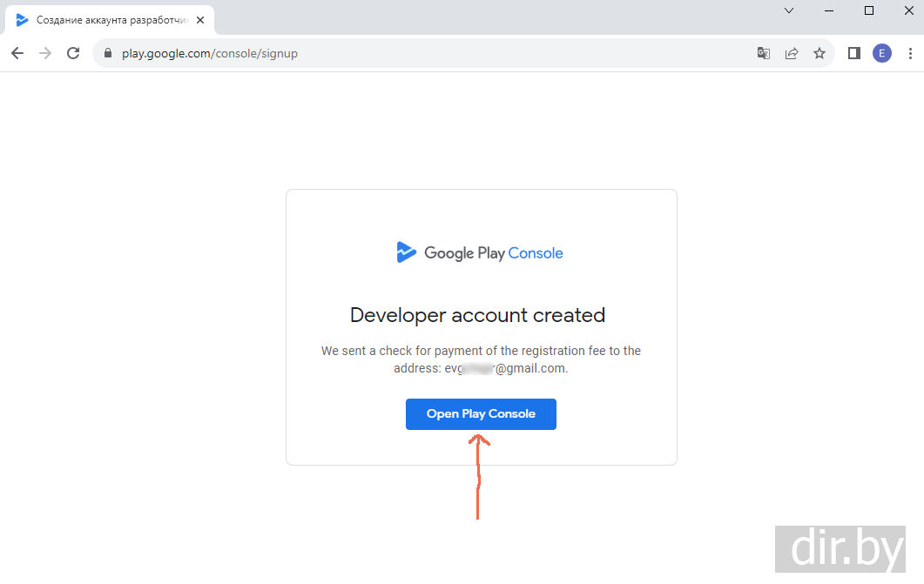Open the profile avatar labeled E

pyautogui.click(x=882, y=53)
